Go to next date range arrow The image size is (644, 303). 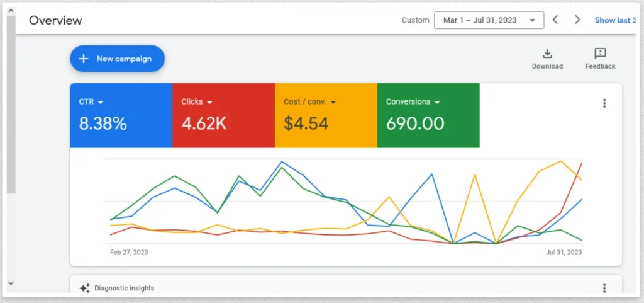click(577, 20)
